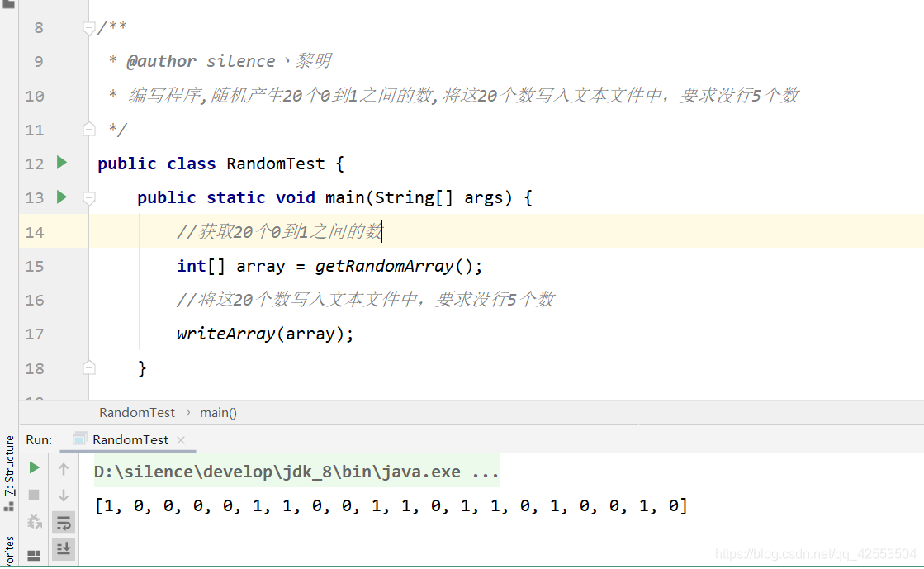Screen dimensions: 924x569
Task: Rerun RandomTest with the green run arrow
Action: (x=34, y=467)
